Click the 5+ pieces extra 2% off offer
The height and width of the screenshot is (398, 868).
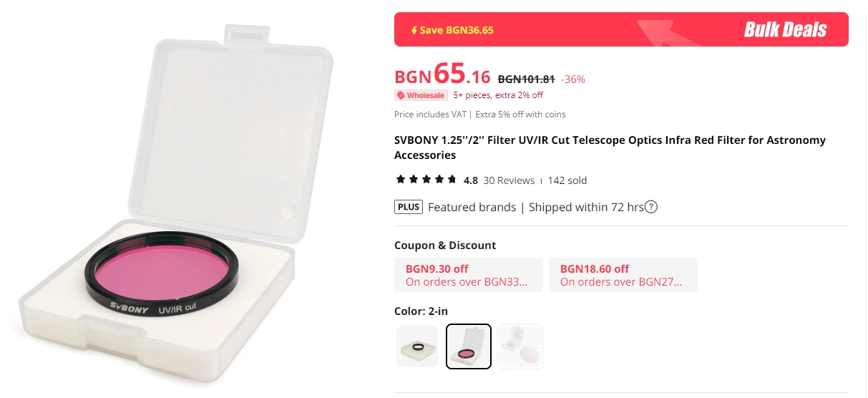(x=498, y=95)
